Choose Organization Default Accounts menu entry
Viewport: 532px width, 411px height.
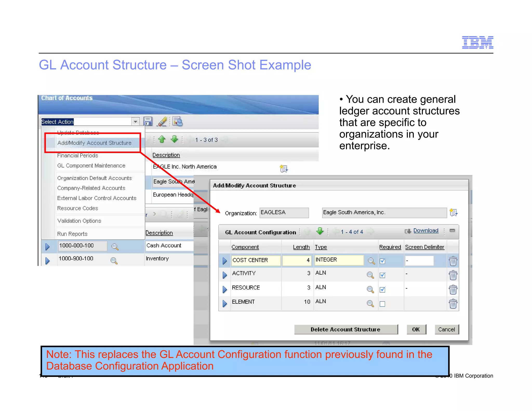click(x=95, y=178)
